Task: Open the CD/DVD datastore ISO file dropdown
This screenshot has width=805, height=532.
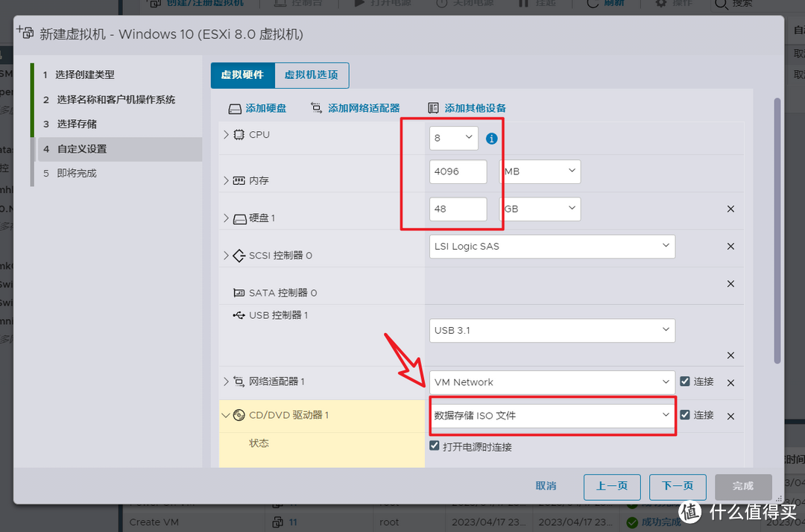Action: 552,416
